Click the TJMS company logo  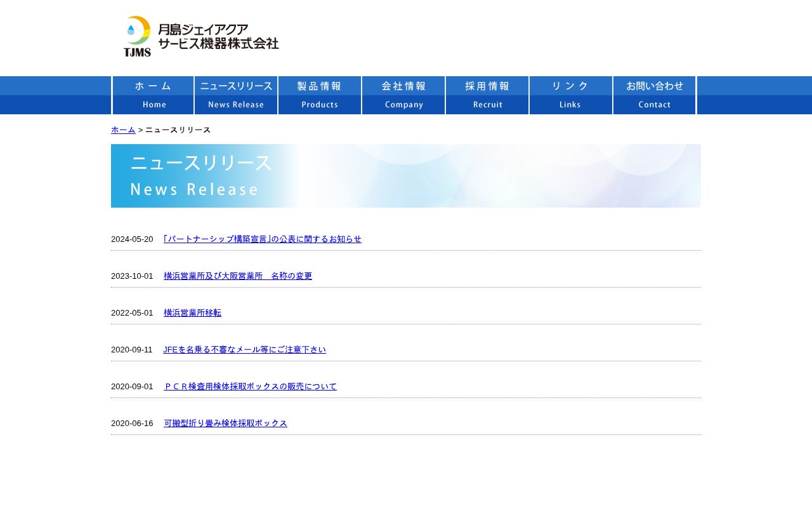200,36
